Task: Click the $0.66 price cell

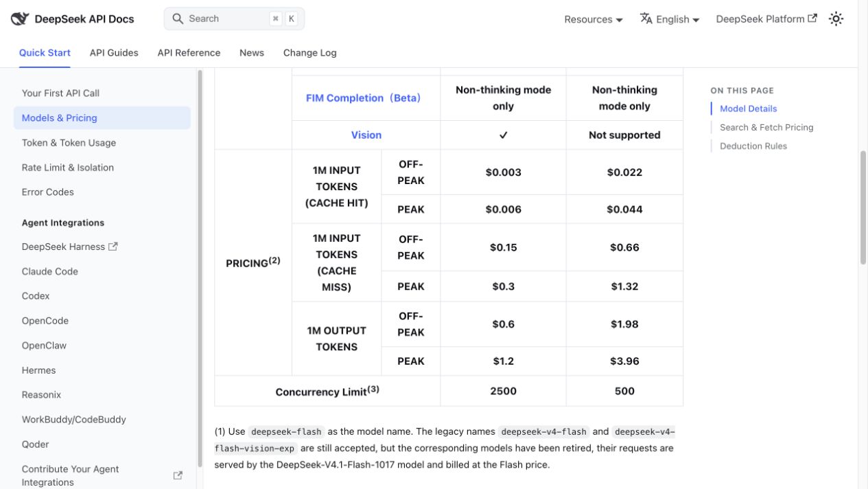Action: pyautogui.click(x=624, y=247)
